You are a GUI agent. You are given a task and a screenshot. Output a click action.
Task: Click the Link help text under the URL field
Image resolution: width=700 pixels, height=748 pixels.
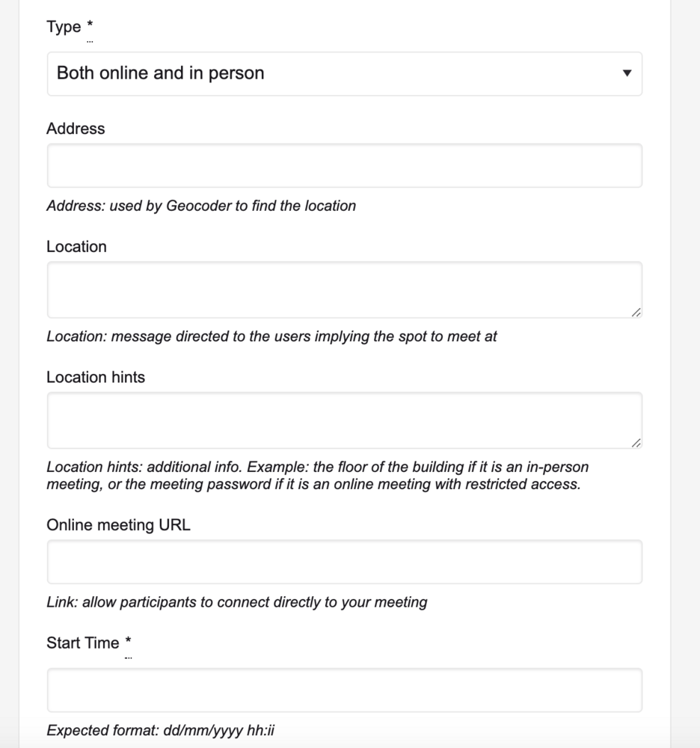tap(236, 602)
